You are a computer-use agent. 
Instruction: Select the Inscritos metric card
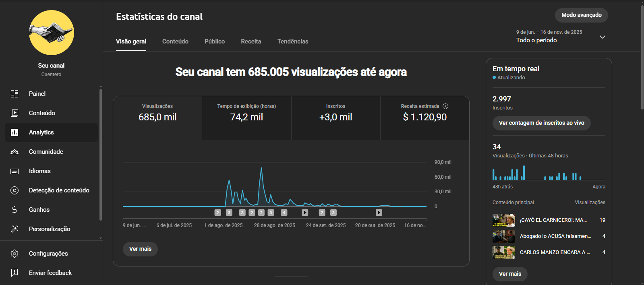click(335, 118)
